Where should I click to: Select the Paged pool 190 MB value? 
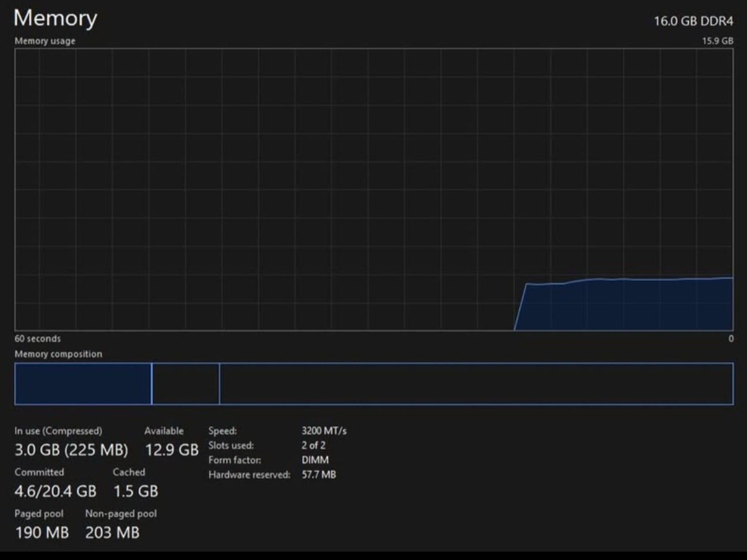tap(42, 533)
